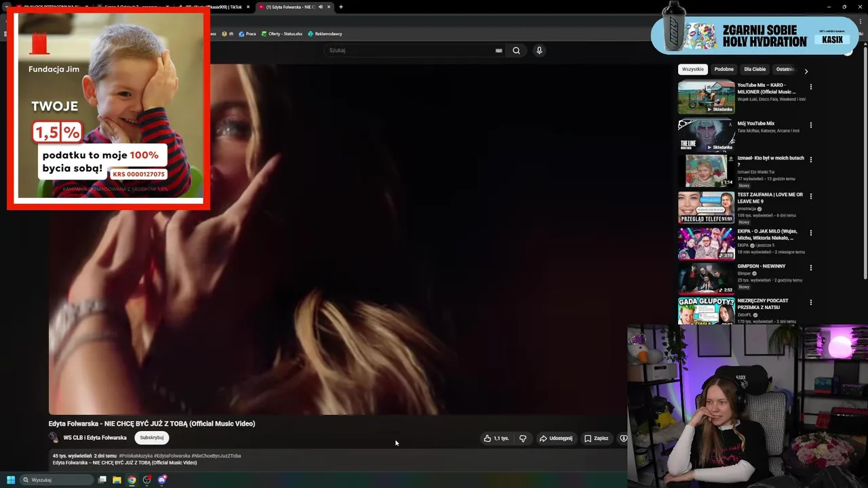Viewport: 868px width, 488px height.
Task: Save video using the Zapisz button
Action: pos(597,439)
